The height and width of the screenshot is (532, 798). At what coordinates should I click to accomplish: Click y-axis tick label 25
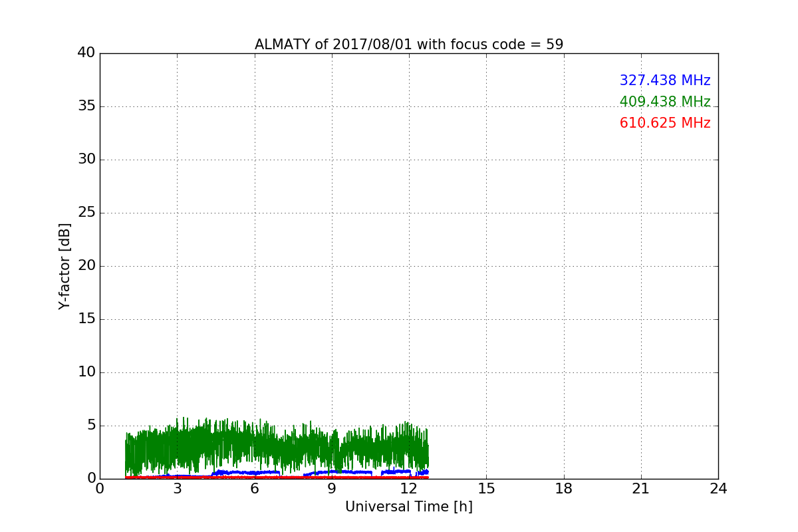86,213
